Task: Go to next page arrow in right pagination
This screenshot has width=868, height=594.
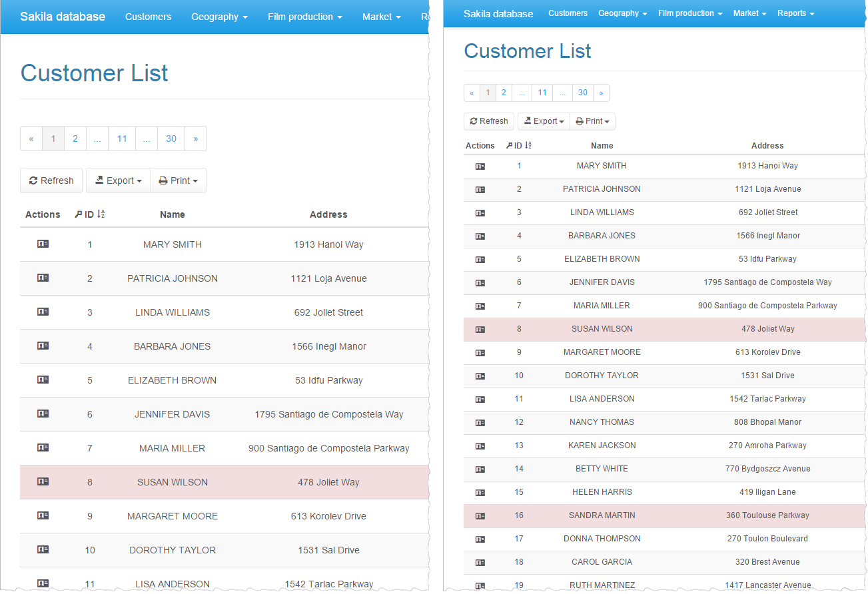Action: [x=601, y=93]
